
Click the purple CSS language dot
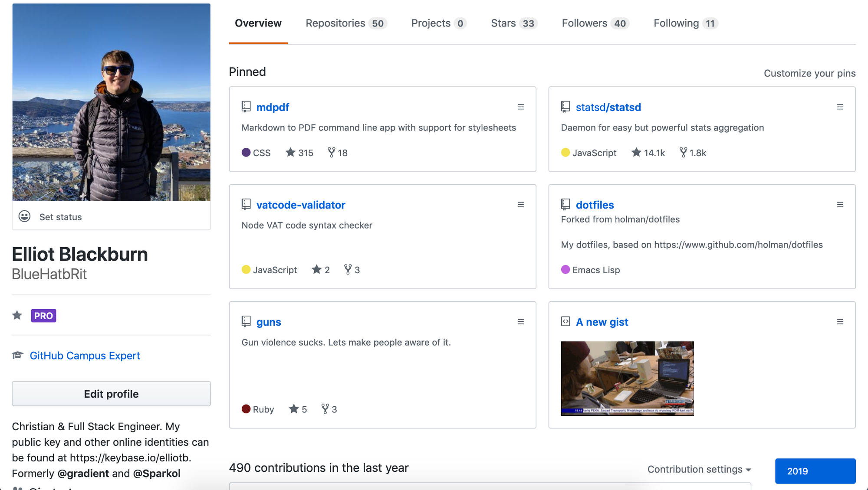(246, 152)
